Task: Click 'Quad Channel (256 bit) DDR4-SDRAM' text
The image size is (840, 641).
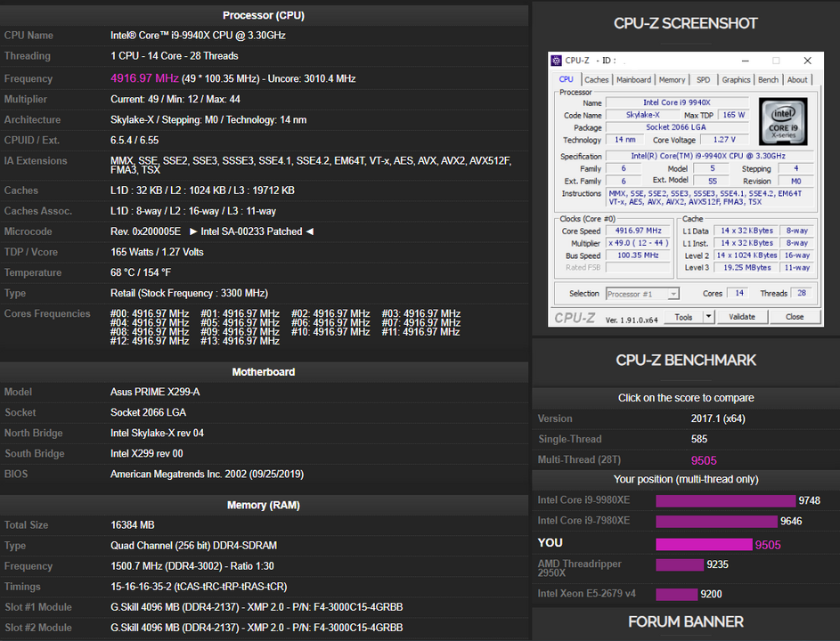Action: 193,546
